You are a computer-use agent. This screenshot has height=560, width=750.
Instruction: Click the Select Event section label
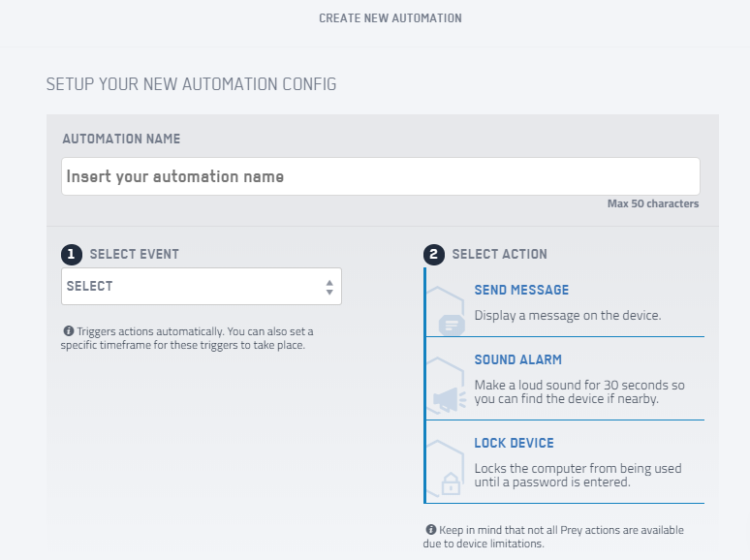[134, 255]
